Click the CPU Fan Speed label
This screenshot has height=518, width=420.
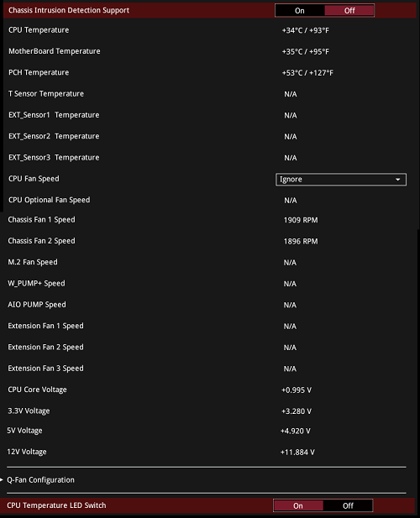[x=34, y=179]
